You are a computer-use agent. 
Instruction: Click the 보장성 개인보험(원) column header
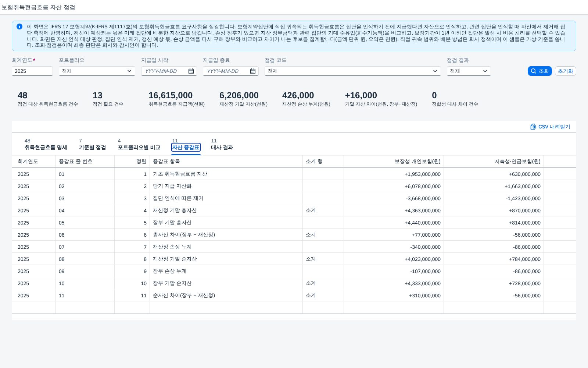394,162
